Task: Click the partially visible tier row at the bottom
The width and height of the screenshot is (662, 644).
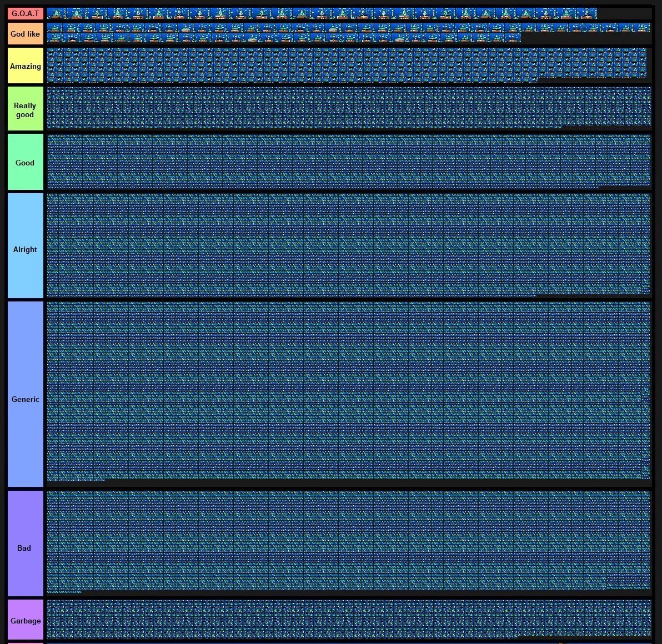Action: point(333,642)
